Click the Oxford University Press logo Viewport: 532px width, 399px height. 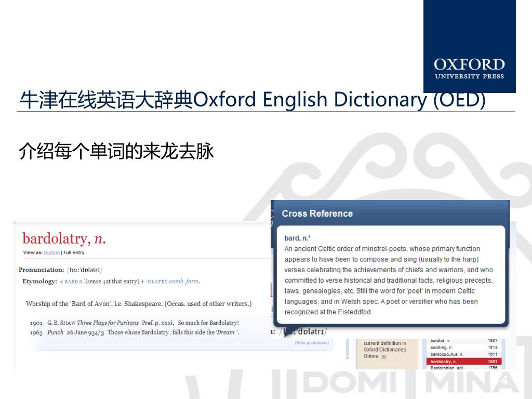coord(470,46)
